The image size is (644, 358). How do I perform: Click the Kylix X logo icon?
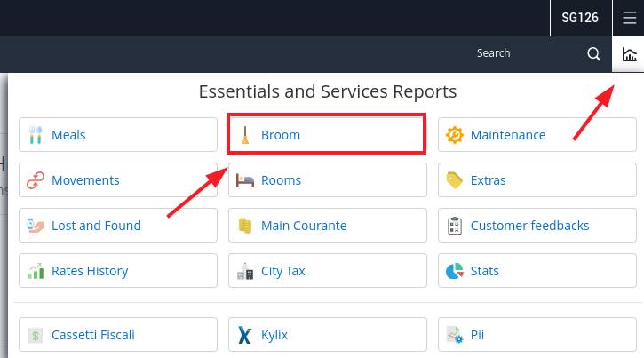[245, 335]
